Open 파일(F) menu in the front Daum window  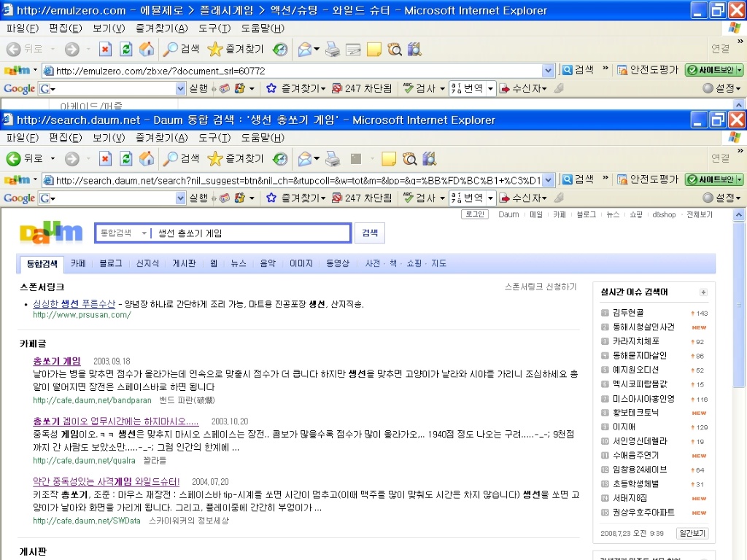pos(23,138)
